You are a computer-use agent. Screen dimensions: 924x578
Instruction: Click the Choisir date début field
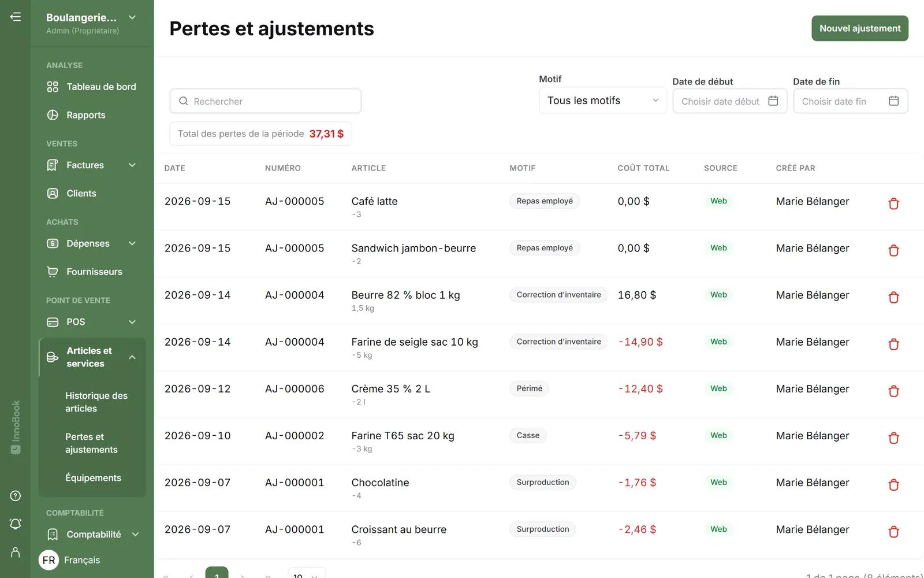[730, 101]
